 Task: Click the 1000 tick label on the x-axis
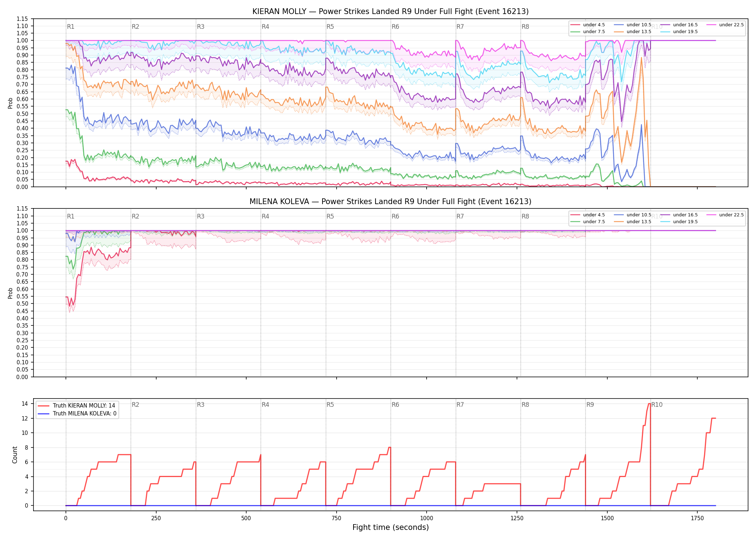427,518
